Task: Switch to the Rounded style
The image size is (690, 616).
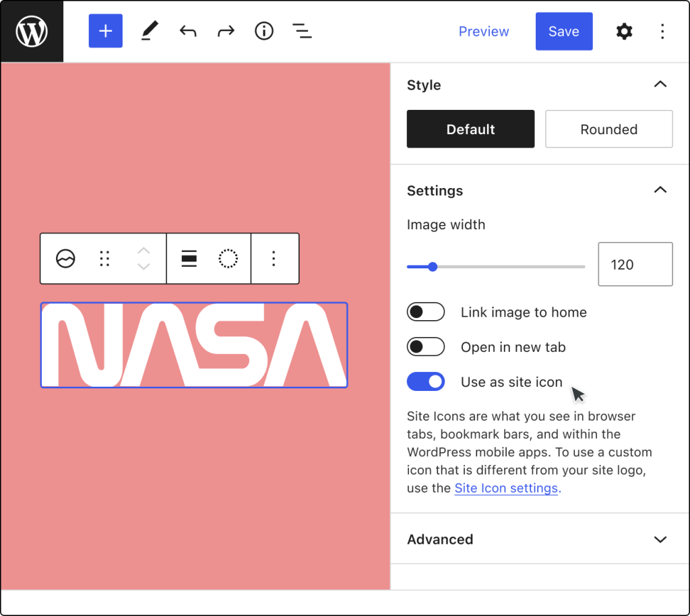Action: pyautogui.click(x=608, y=129)
